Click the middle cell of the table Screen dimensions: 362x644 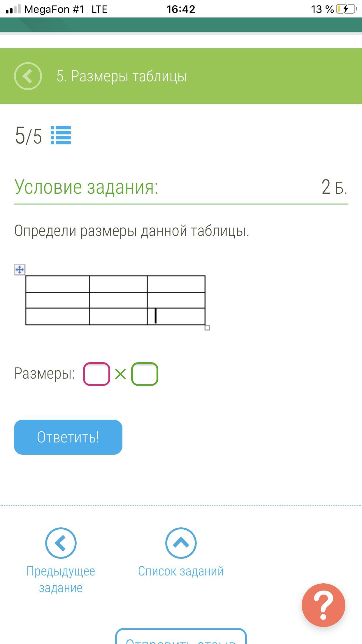118,300
